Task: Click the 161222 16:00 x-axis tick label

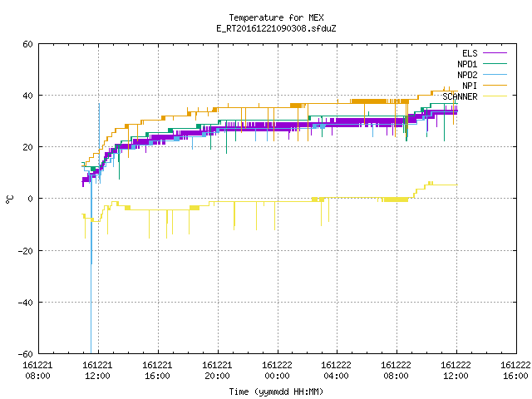Action: tap(515, 371)
